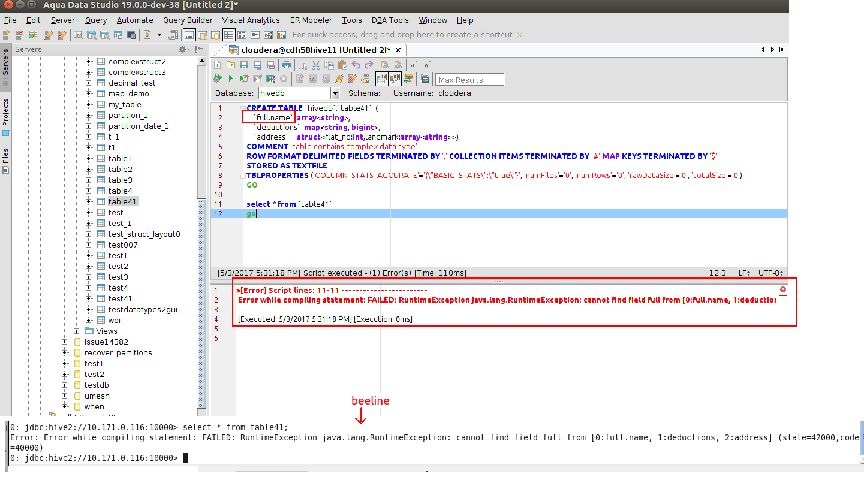Expand the map_demo table node
Image resolution: width=864 pixels, height=504 pixels.
coord(89,93)
